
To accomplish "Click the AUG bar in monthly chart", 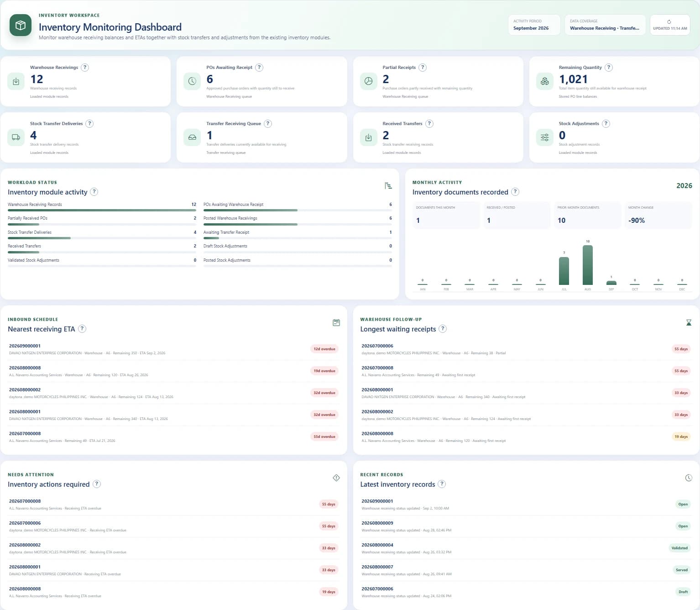I will [x=588, y=265].
